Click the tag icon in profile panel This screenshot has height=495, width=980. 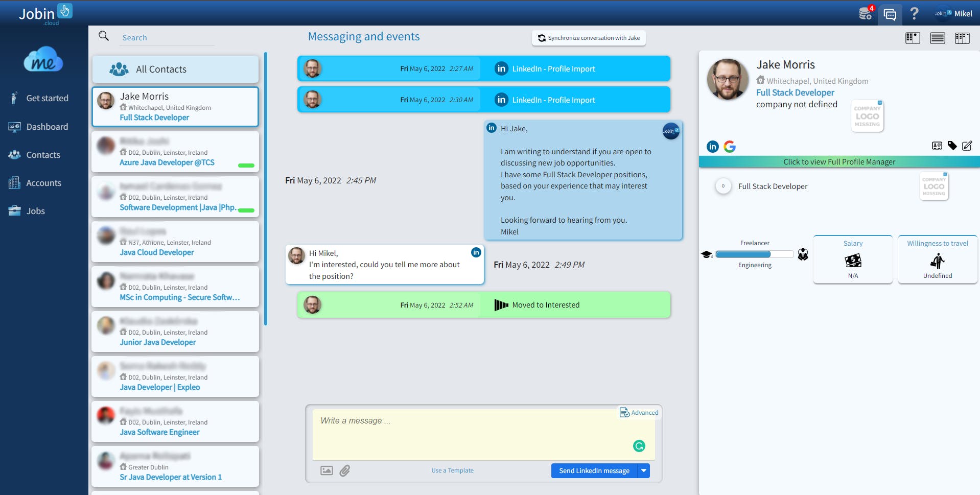(952, 146)
